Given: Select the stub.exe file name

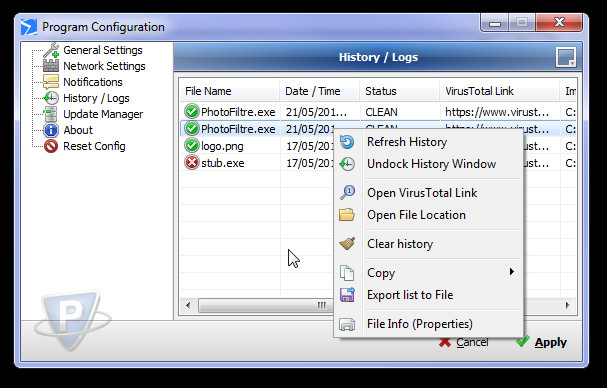Looking at the screenshot, I should click(x=223, y=163).
